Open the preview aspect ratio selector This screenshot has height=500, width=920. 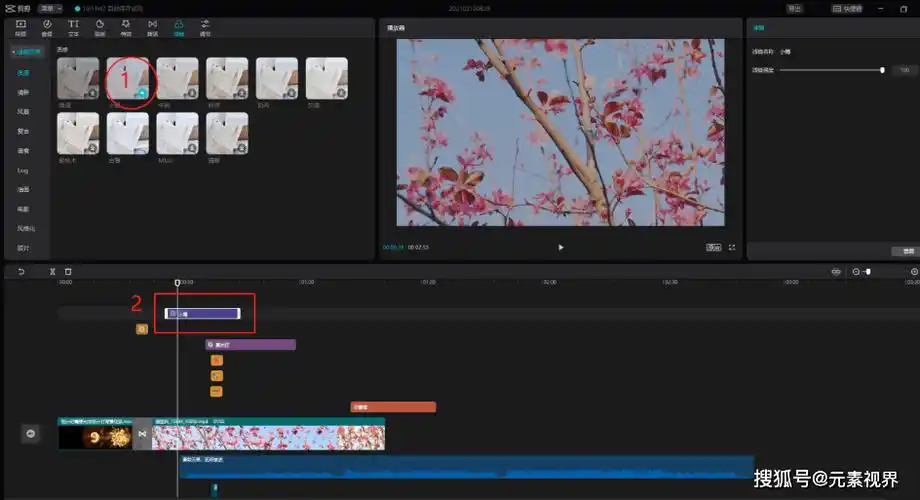click(713, 247)
